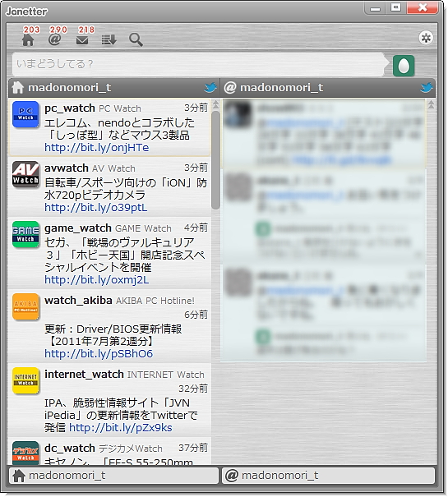This screenshot has height=497, width=448.
Task: Open link http://bit.ly/oxmj2L
Action: click(x=96, y=280)
